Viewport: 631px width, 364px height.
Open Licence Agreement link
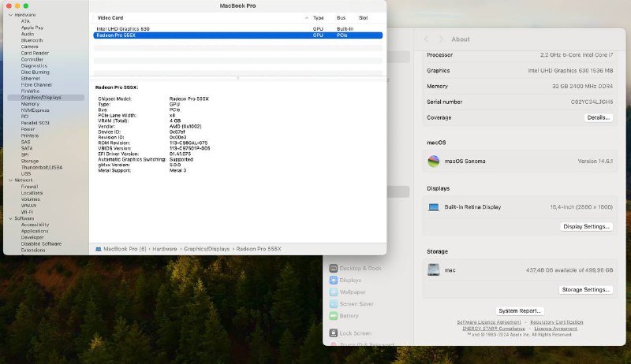coord(555,329)
